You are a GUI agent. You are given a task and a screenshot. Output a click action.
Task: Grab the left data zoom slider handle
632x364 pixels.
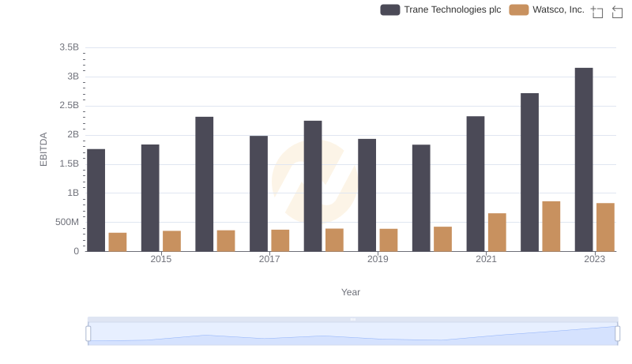[88, 333]
